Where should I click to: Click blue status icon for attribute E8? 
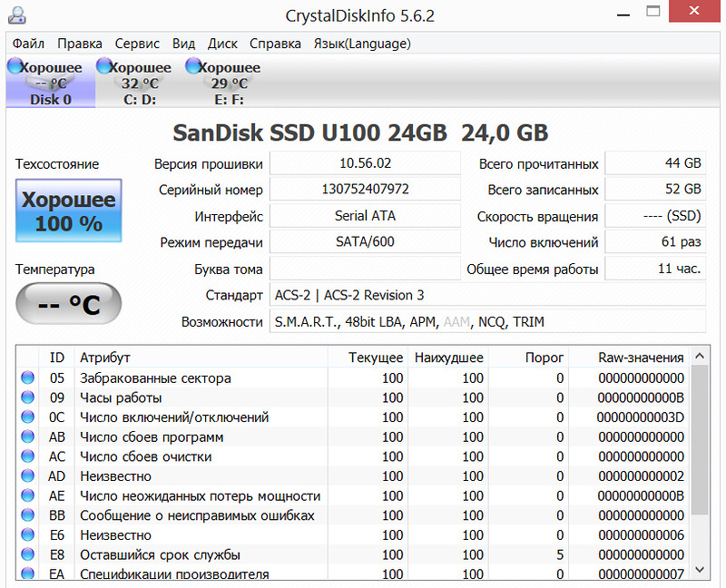click(x=27, y=554)
